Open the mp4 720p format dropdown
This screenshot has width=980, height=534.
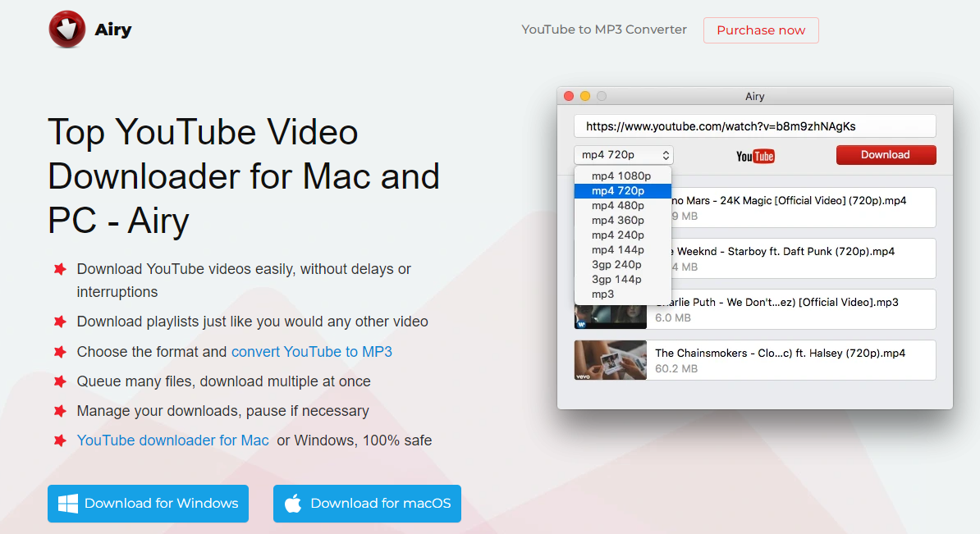[624, 155]
